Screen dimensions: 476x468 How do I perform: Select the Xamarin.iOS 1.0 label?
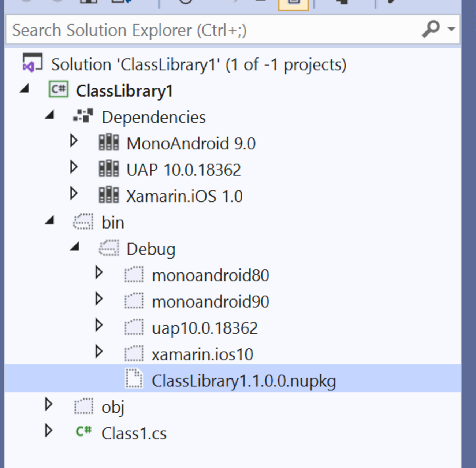coord(184,196)
